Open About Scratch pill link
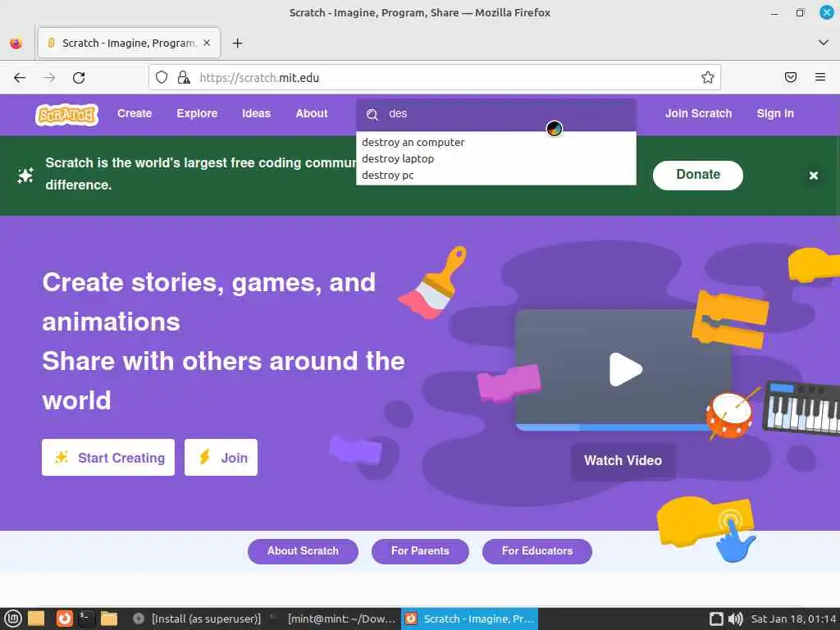 point(303,551)
